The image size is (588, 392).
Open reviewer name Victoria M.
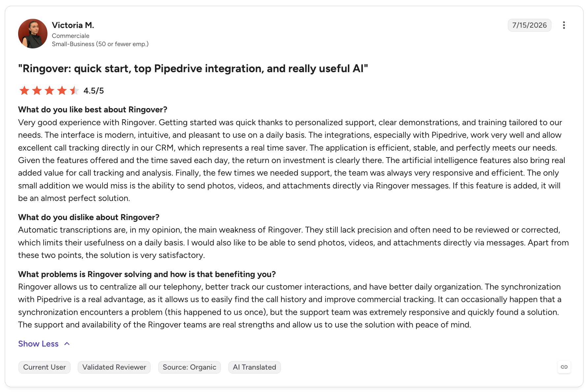click(x=73, y=25)
